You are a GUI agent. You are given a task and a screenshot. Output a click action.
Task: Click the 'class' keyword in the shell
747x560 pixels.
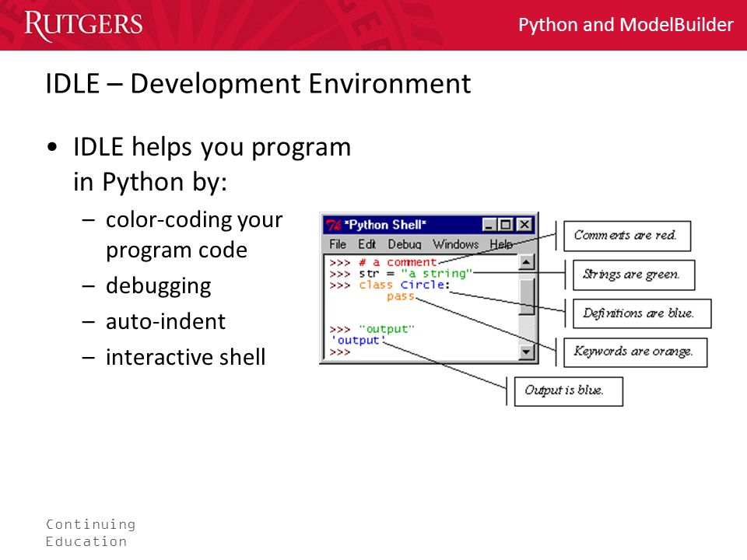pos(375,285)
